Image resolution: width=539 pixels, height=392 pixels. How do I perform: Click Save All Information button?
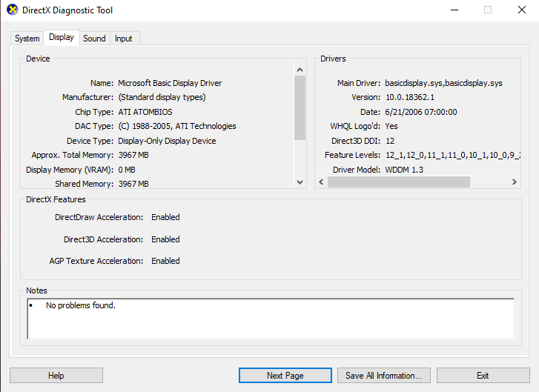(x=383, y=376)
